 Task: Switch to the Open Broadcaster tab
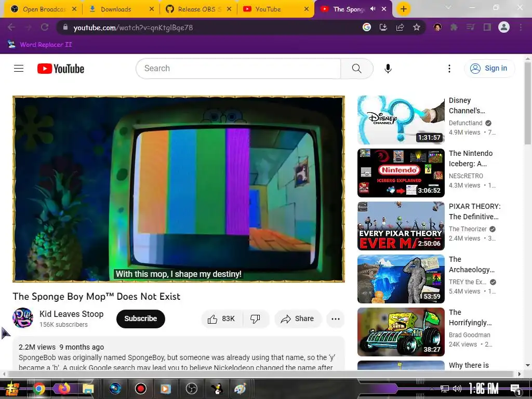click(43, 9)
